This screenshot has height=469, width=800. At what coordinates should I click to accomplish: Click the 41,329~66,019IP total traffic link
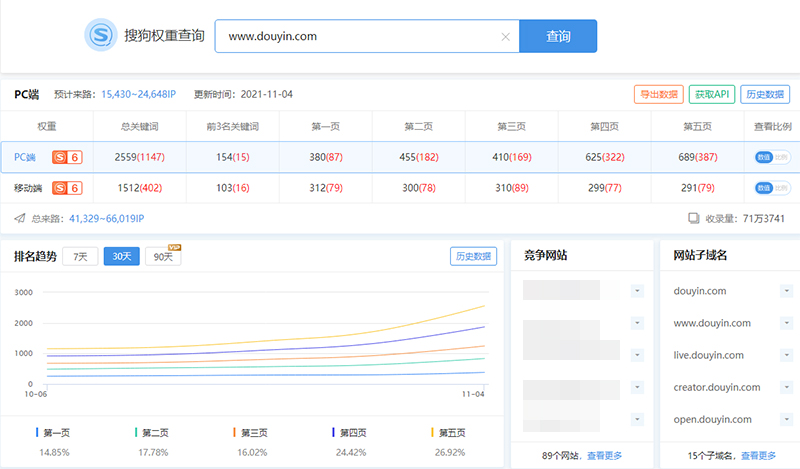point(107,218)
